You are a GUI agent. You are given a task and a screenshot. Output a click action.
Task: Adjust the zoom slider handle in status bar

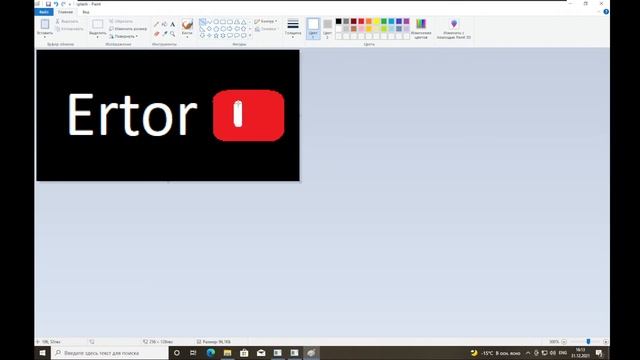coord(588,341)
